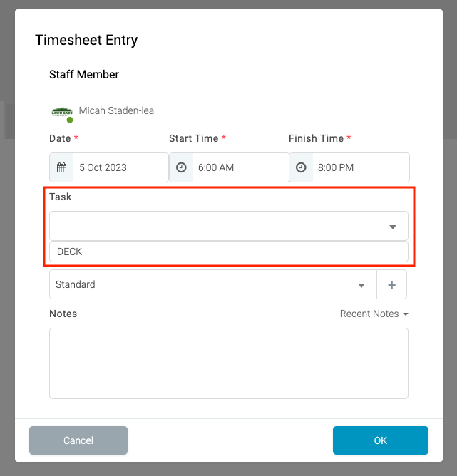Click the green status dot on avatar

tap(70, 120)
